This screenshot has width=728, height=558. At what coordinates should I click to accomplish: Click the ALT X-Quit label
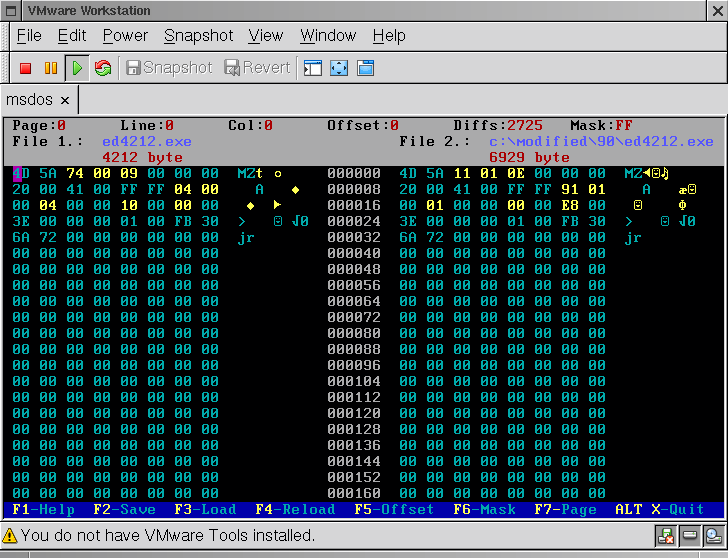tap(660, 510)
